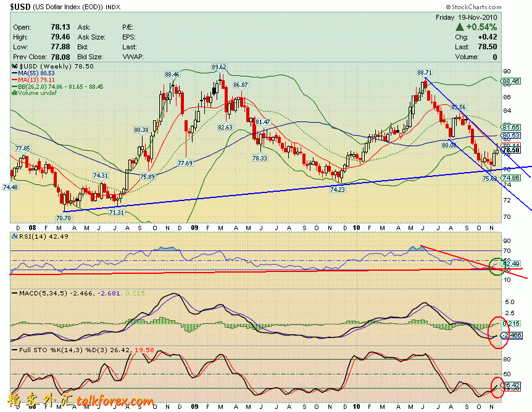Image resolution: width=532 pixels, height=412 pixels.
Task: Click the '08' year marker on price axis
Action: 32,228
